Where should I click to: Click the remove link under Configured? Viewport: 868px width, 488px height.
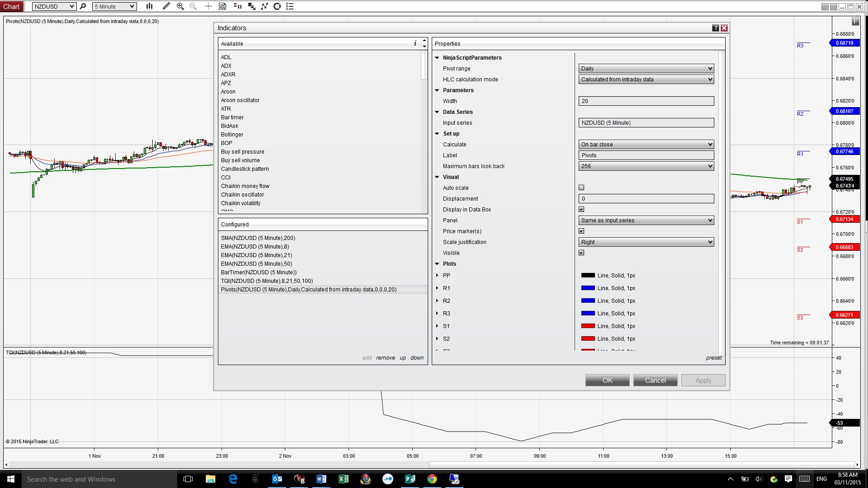(385, 358)
